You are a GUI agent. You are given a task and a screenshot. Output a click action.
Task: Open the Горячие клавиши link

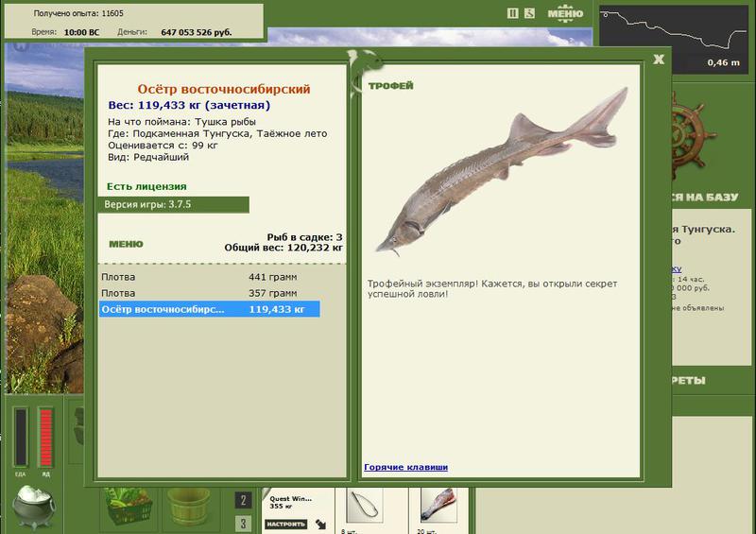pyautogui.click(x=405, y=467)
